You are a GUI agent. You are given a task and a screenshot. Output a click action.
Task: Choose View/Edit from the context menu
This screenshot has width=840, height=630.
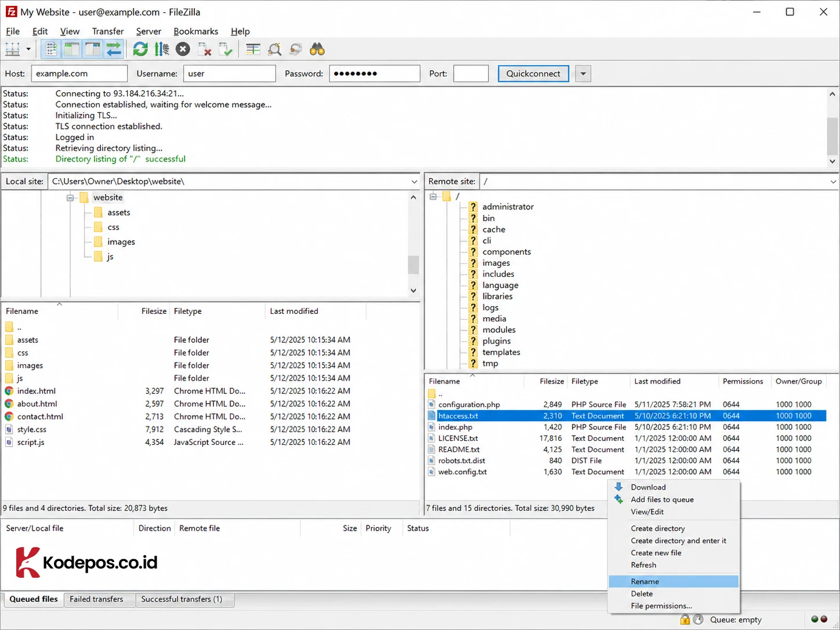(x=674, y=512)
